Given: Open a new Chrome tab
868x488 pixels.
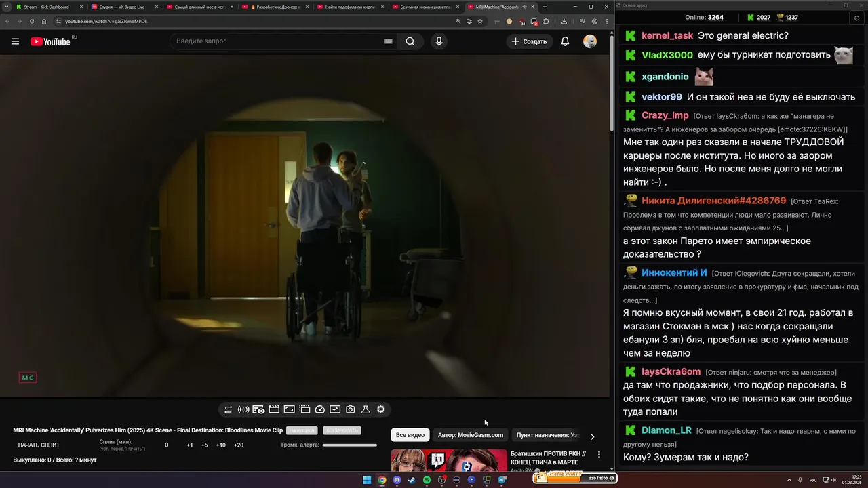Looking at the screenshot, I should tap(545, 7).
